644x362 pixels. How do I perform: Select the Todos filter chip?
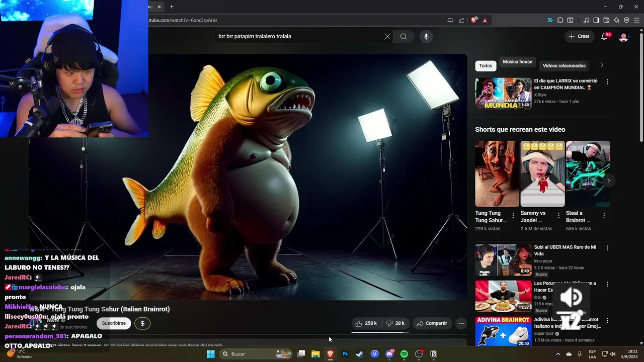tap(486, 66)
